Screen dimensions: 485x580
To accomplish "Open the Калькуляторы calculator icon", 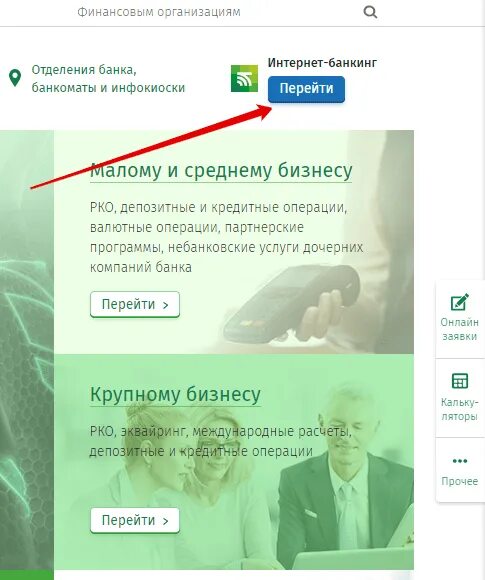I will [x=459, y=381].
